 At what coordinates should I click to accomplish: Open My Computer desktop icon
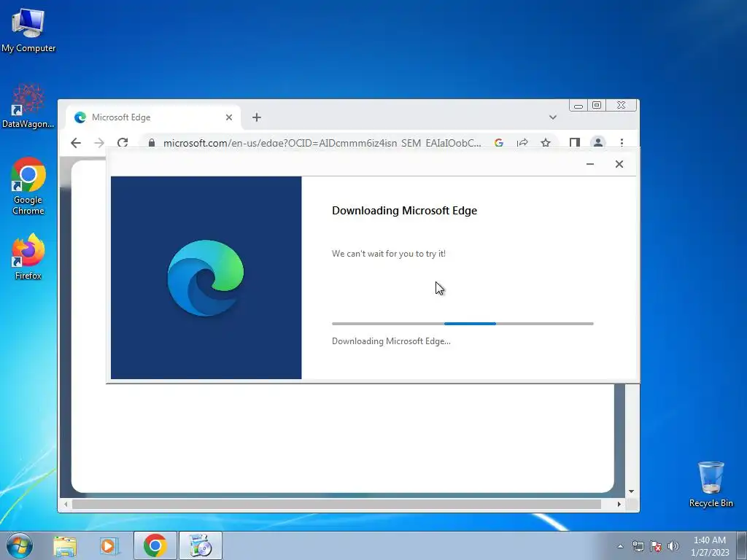[28, 31]
